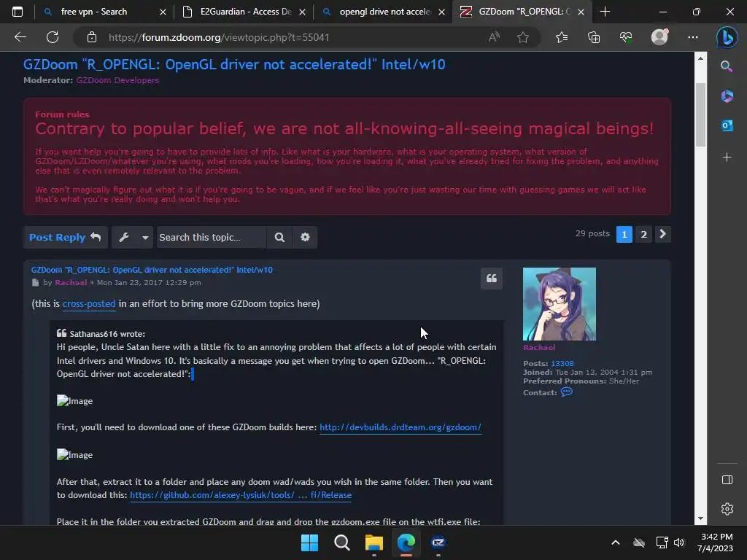Close the free vpn - Search tab
Image resolution: width=747 pixels, height=560 pixels.
click(163, 12)
